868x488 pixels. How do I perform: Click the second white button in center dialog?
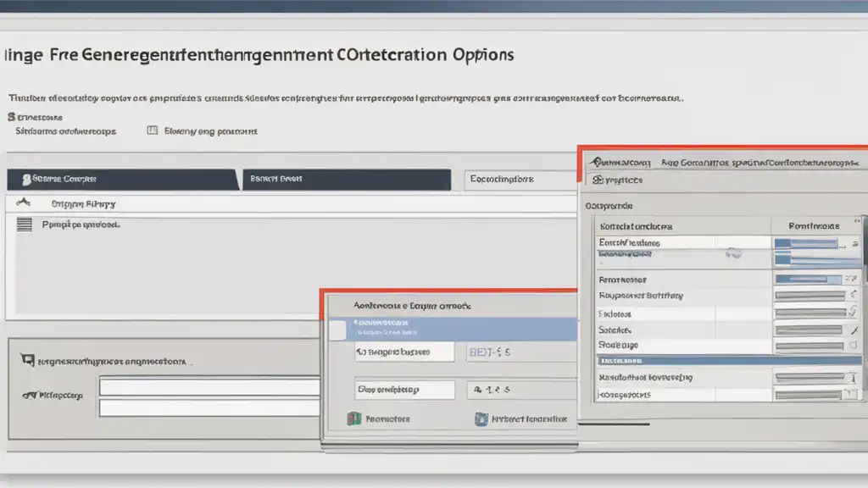(x=403, y=390)
